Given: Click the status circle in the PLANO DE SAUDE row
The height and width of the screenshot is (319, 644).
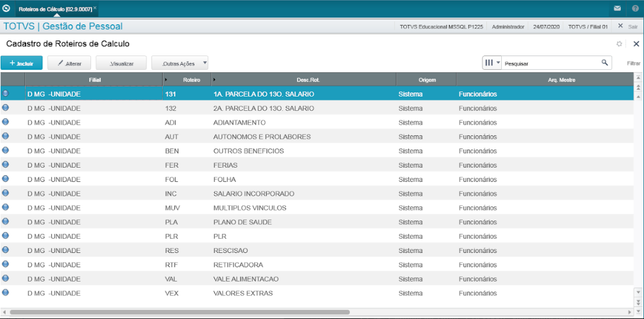Looking at the screenshot, I should (6, 222).
